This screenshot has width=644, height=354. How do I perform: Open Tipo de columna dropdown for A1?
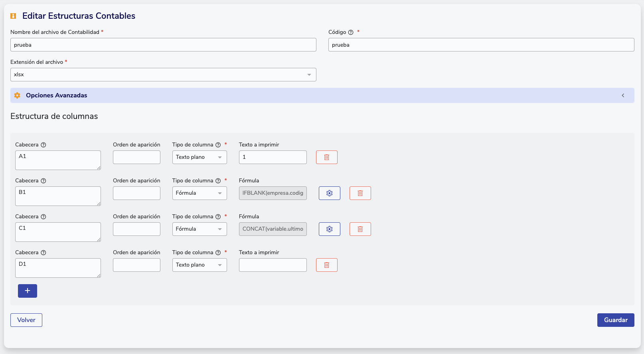click(199, 157)
